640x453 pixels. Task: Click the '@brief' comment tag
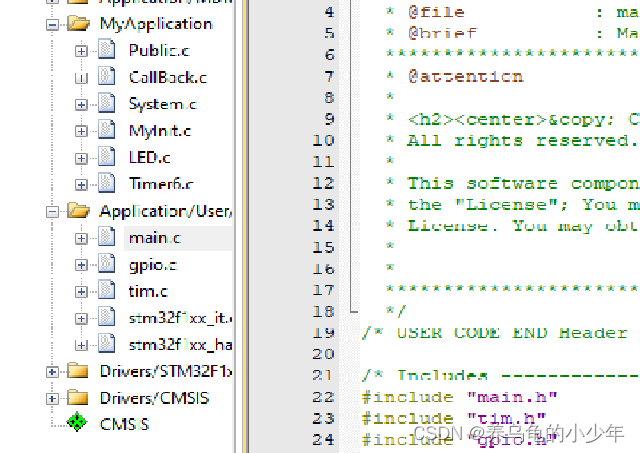442,33
